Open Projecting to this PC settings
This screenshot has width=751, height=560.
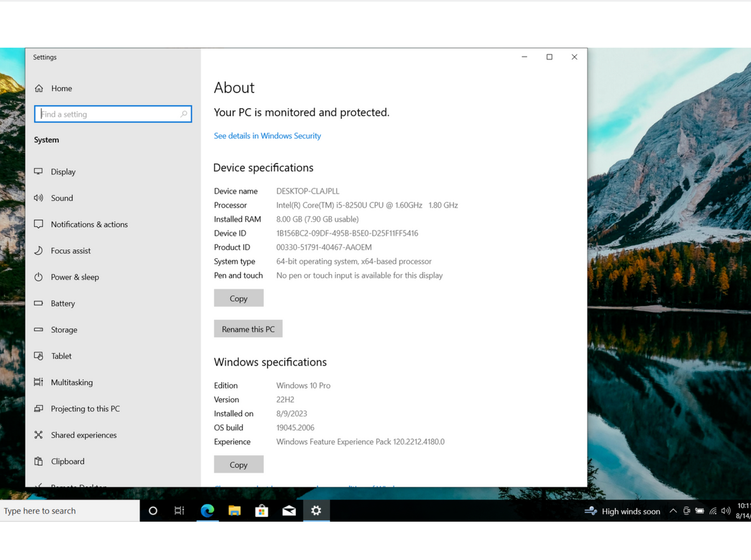85,409
